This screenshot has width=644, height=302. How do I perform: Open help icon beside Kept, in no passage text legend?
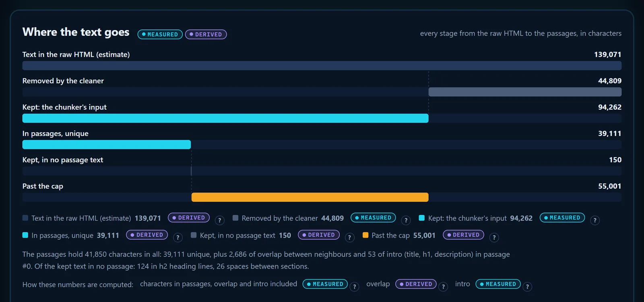(x=349, y=238)
